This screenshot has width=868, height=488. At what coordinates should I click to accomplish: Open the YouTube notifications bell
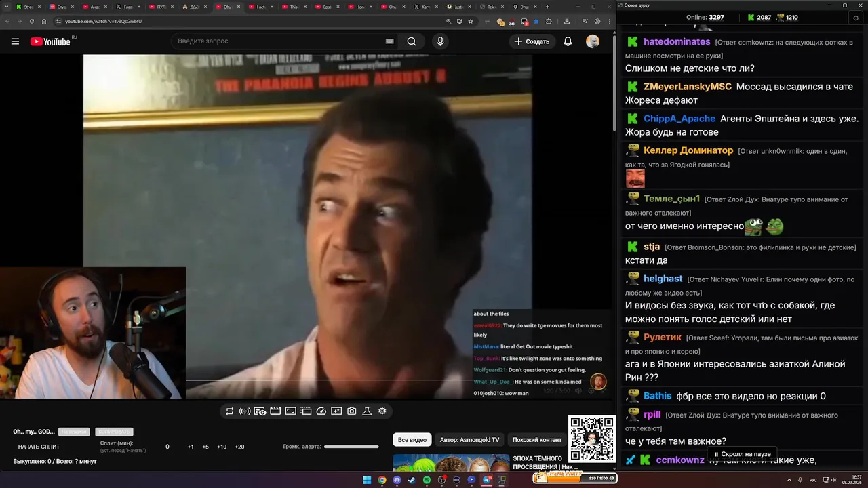tap(568, 41)
